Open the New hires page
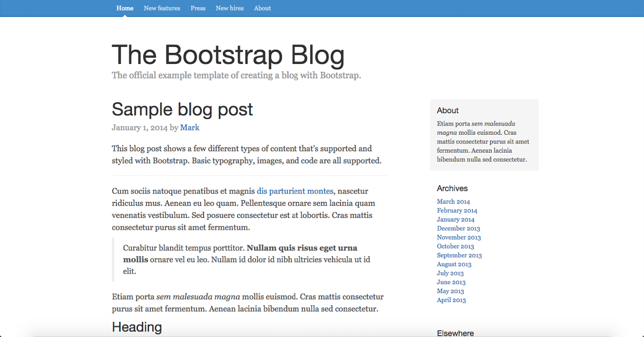Image resolution: width=644 pixels, height=337 pixels. coord(230,8)
